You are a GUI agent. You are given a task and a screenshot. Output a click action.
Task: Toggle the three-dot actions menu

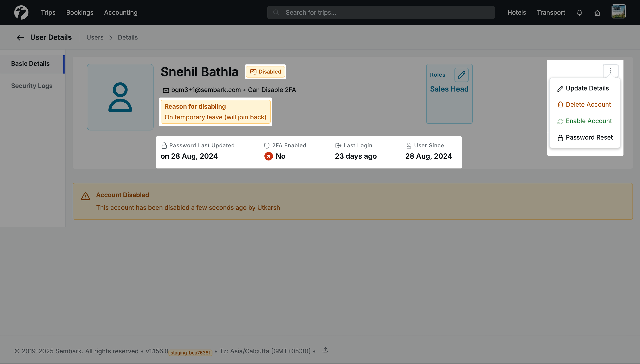(x=610, y=71)
